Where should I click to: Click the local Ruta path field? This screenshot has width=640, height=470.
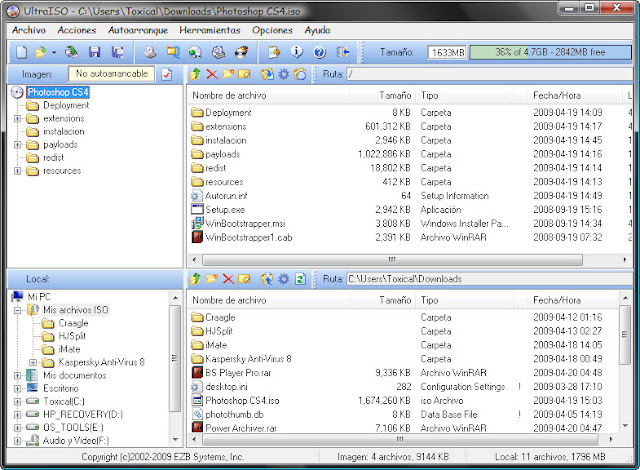[x=489, y=279]
